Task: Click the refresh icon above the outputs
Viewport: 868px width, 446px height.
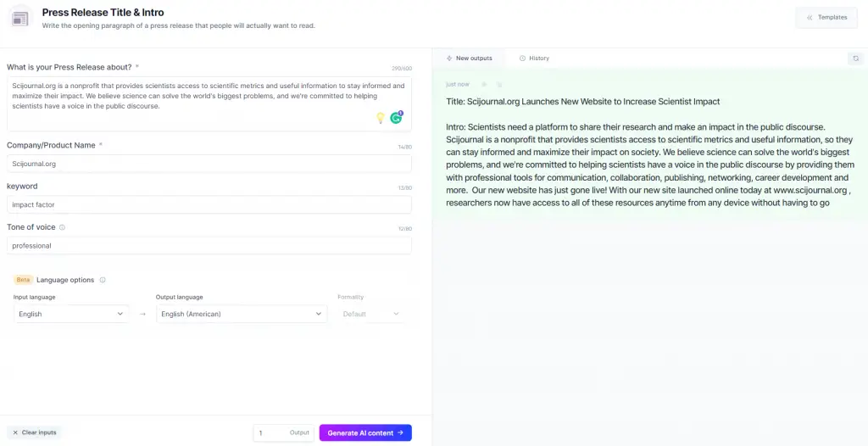Action: 856,59
